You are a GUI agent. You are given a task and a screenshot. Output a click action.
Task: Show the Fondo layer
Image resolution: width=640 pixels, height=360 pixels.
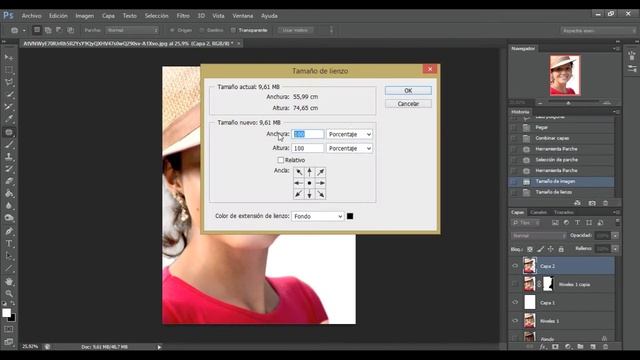515,338
